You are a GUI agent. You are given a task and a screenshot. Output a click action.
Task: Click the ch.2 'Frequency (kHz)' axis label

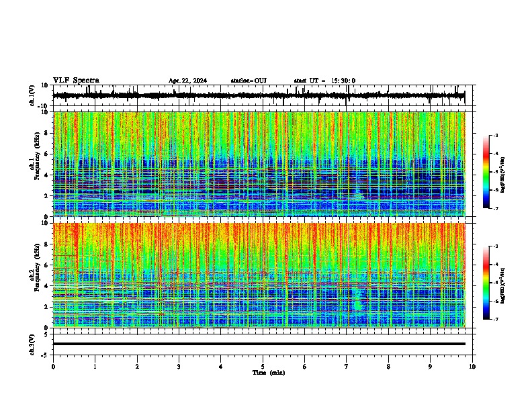click(37, 267)
